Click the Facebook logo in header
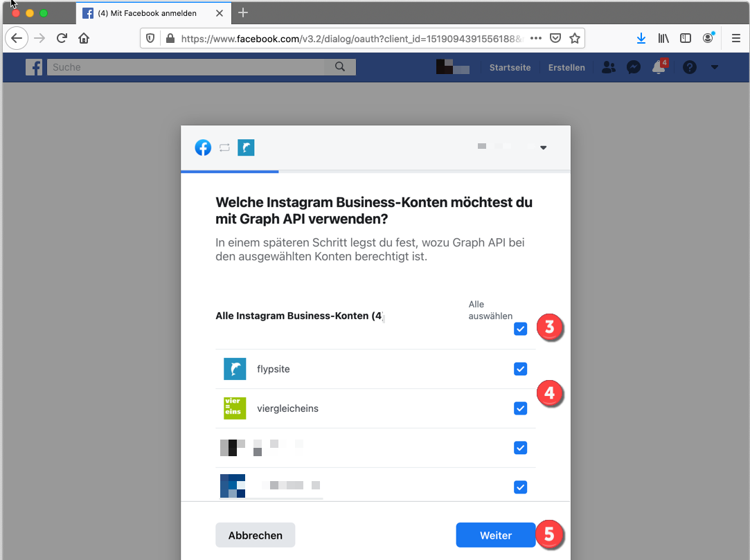The height and width of the screenshot is (560, 750). click(x=34, y=67)
